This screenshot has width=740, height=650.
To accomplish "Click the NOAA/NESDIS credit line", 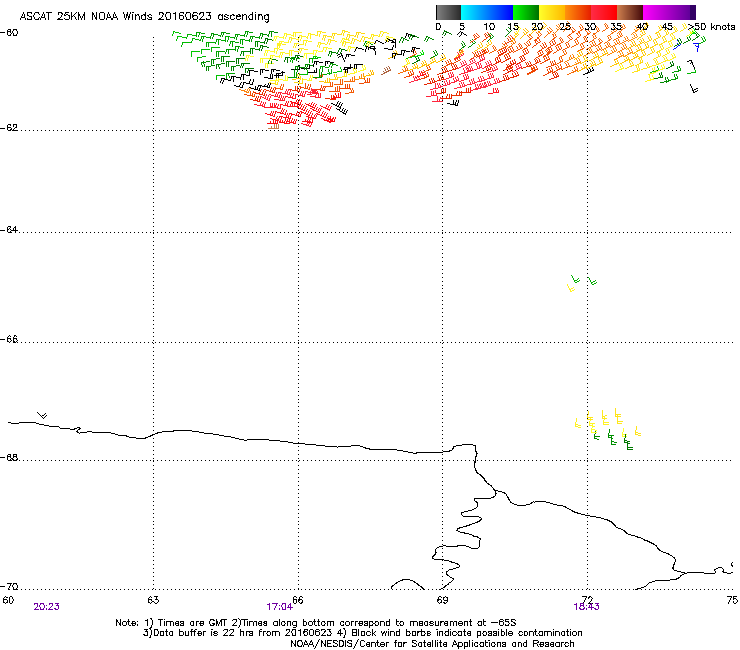I will click(x=432, y=644).
